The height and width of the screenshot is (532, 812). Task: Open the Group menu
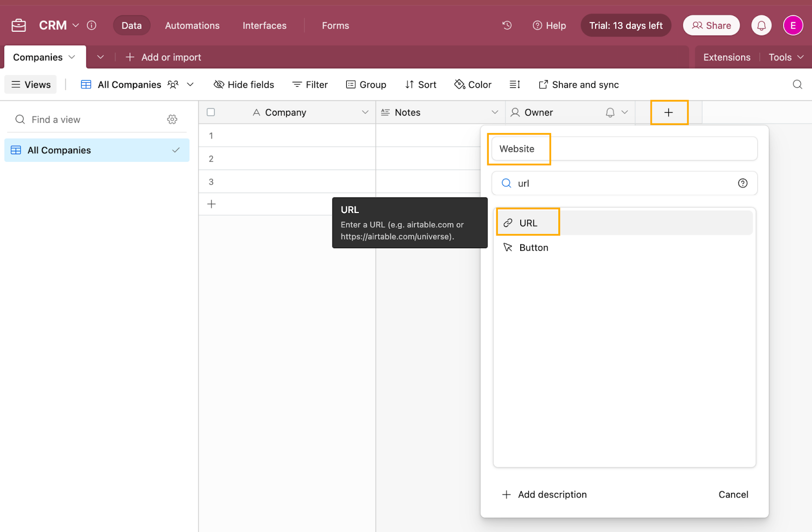(366, 84)
